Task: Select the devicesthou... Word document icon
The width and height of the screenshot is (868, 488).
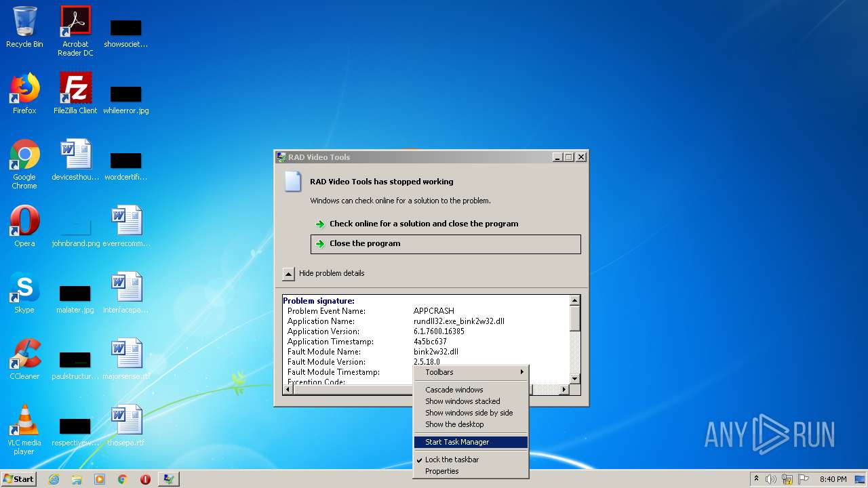Action: 75,160
